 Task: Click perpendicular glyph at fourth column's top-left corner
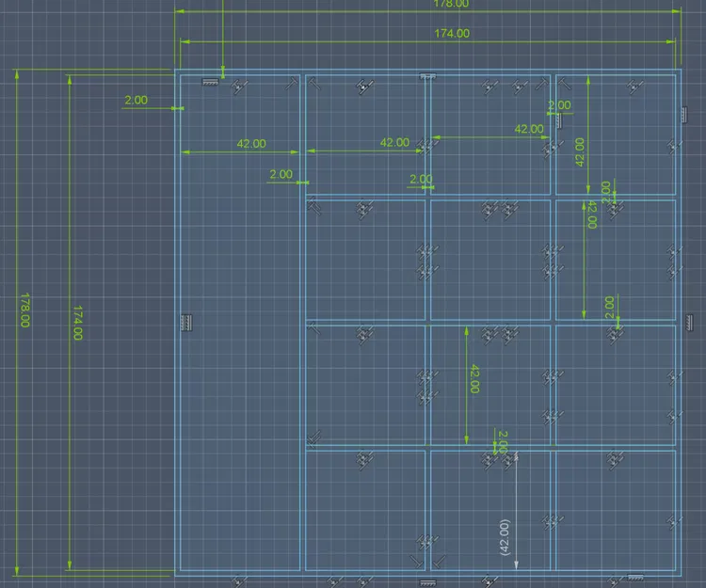click(x=564, y=83)
